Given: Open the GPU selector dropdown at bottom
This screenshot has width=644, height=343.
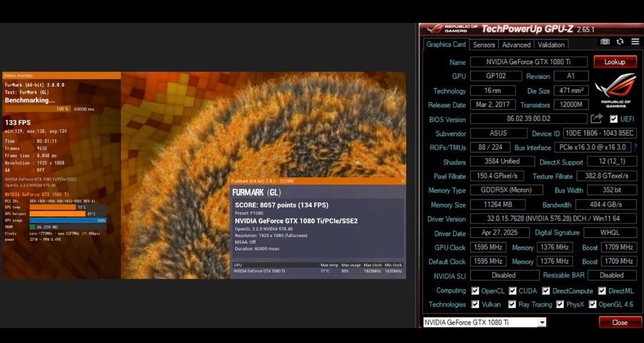Looking at the screenshot, I should 542,322.
